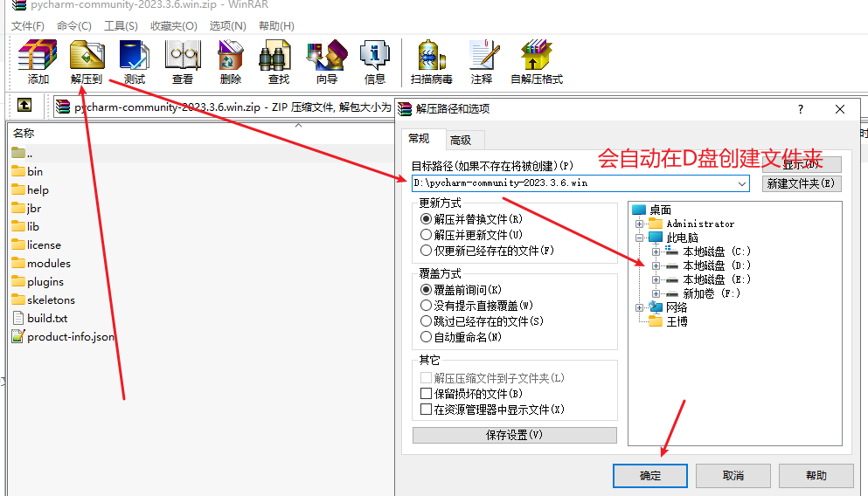This screenshot has width=868, height=496.
Task: Select the help folder in the list
Action: click(x=31, y=189)
